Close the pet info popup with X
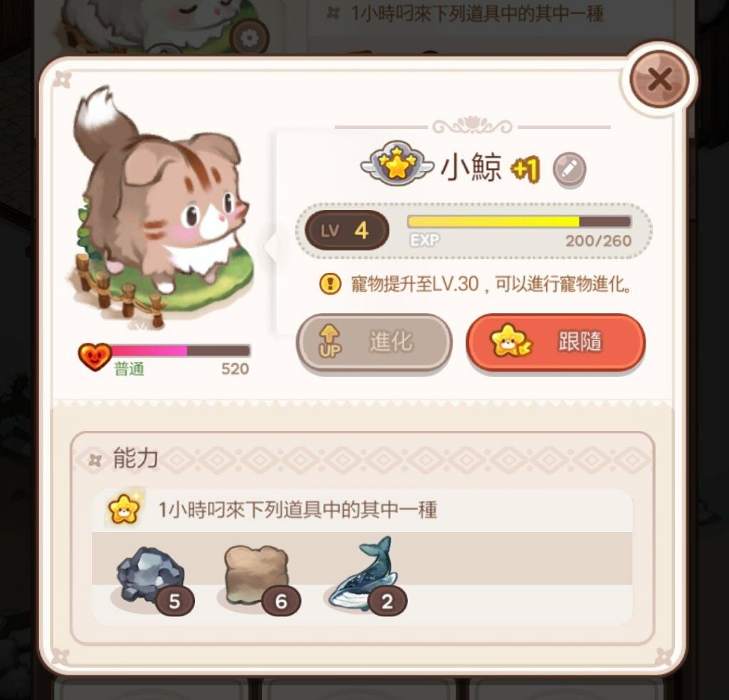Image resolution: width=729 pixels, height=700 pixels. coord(659,79)
